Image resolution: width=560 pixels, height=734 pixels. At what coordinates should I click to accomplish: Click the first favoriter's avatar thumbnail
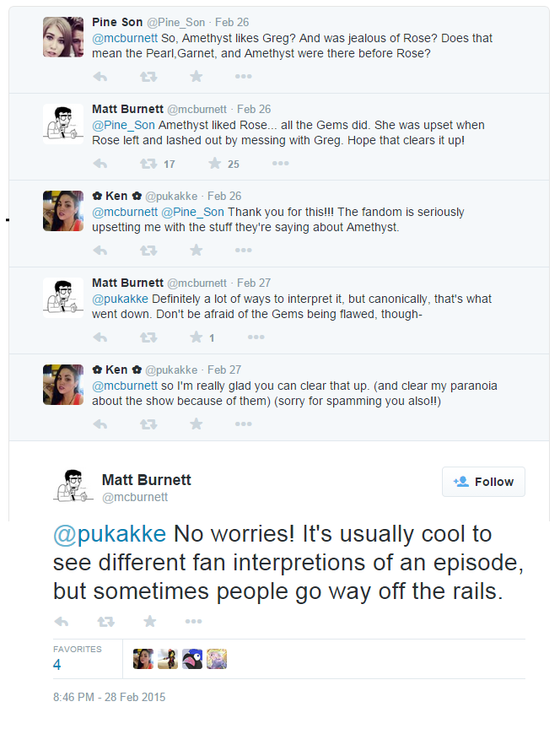point(143,660)
